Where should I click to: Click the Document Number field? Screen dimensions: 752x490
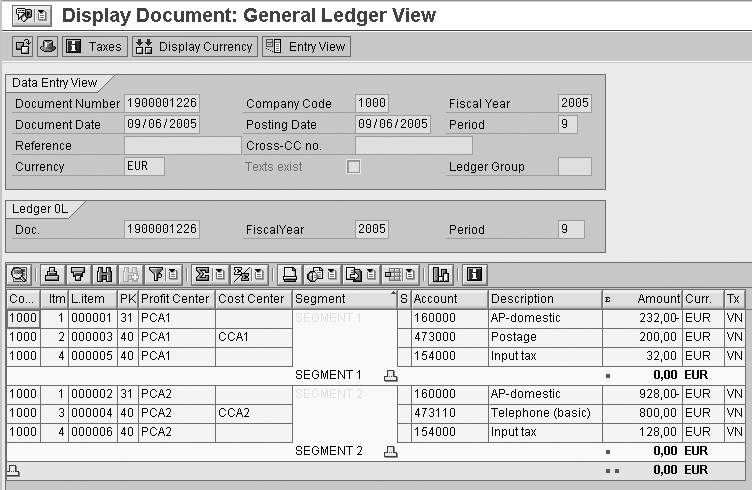[x=161, y=104]
